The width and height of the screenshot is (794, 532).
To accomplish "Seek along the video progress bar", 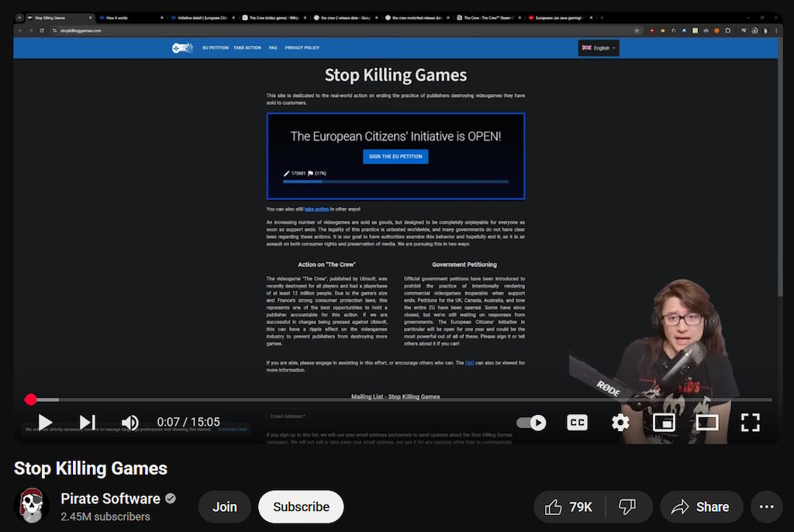I will click(x=398, y=399).
